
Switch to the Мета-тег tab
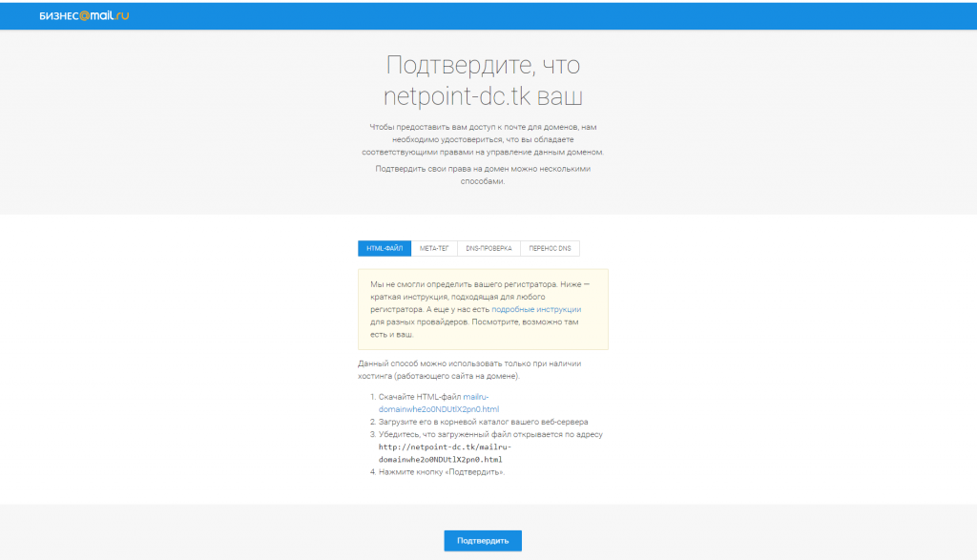coord(434,248)
